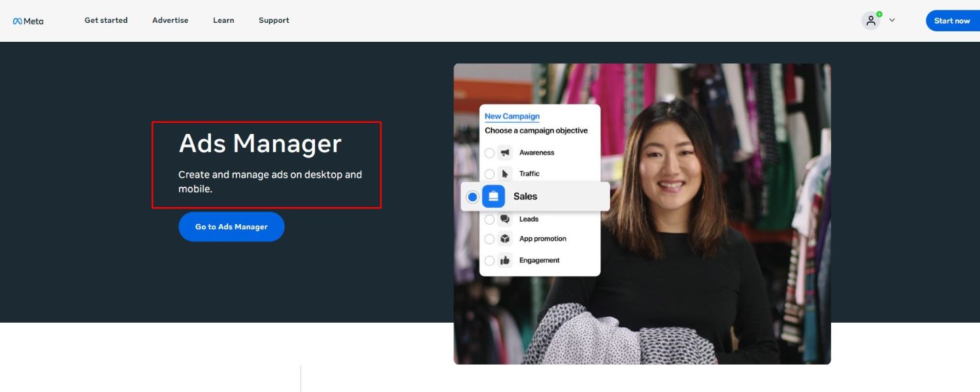Viewport: 980px width, 392px height.
Task: Click the Start now button
Action: [952, 21]
